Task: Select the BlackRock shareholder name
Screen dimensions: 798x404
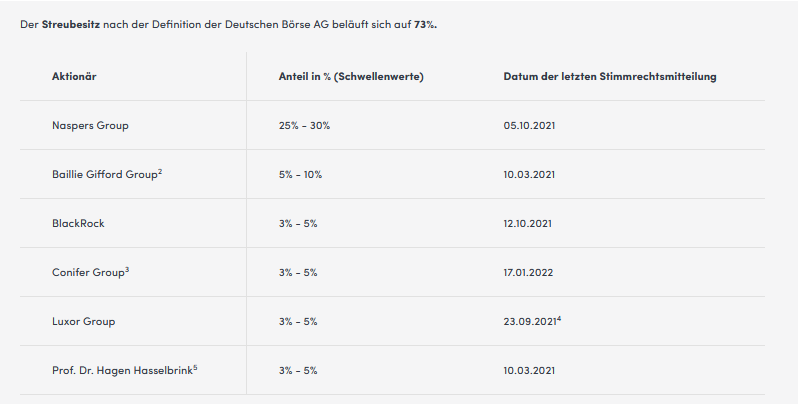Action: click(x=78, y=224)
